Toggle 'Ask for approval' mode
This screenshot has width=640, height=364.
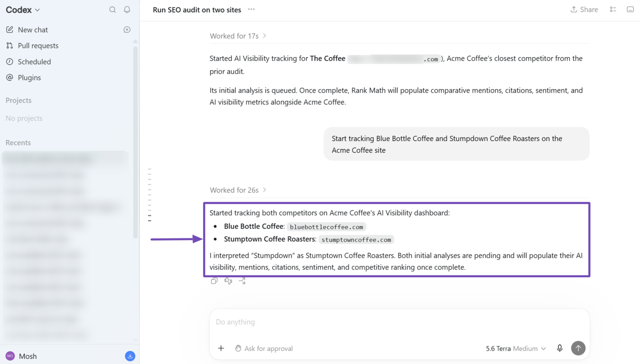click(x=264, y=348)
